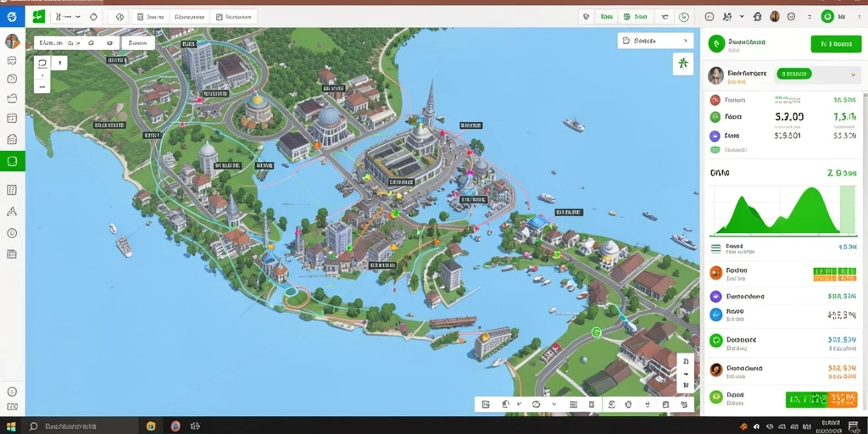The image size is (868, 434).
Task: Open the clock icon in the left sidebar
Action: [12, 78]
